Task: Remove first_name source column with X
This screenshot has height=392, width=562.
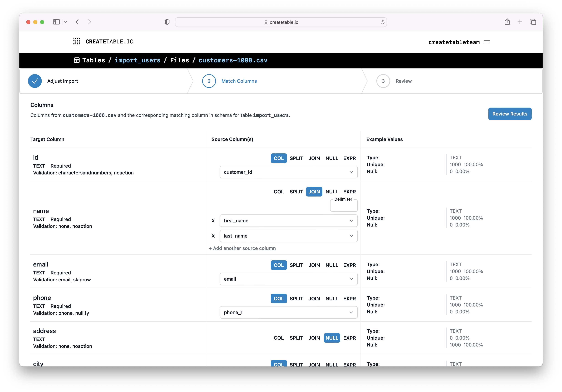Action: pos(213,221)
